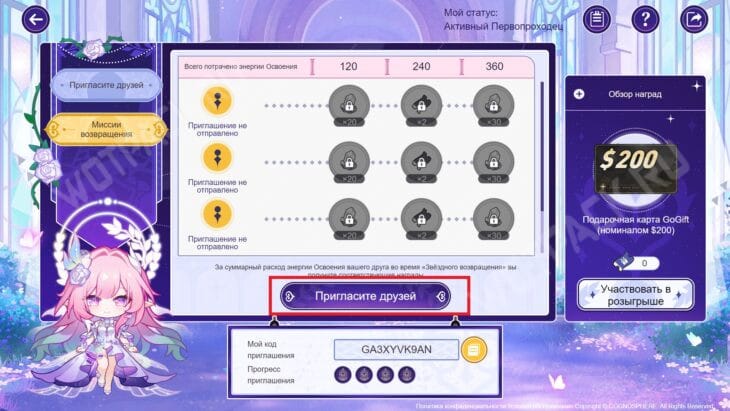Image resolution: width=730 pixels, height=411 pixels.
Task: Click first row locked reward under 120
Action: coord(349,106)
